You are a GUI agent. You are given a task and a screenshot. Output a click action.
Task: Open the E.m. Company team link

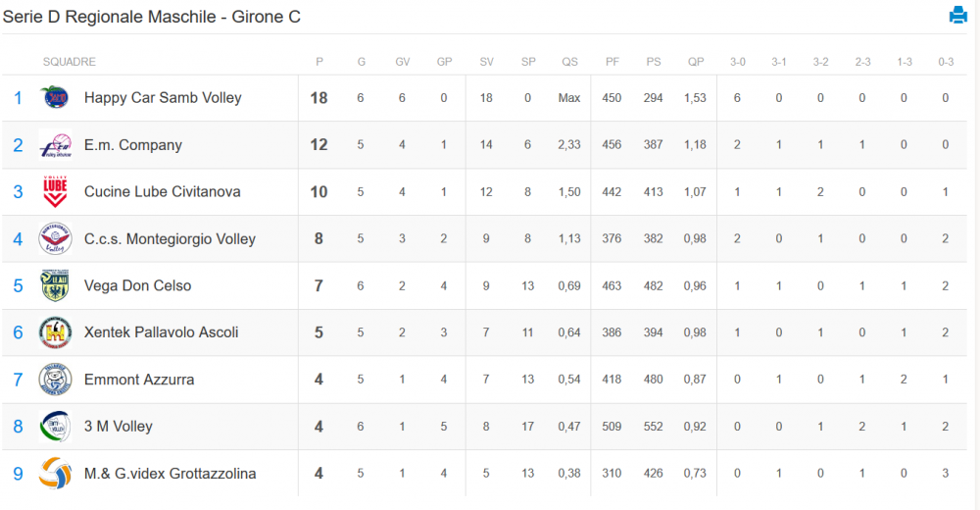pyautogui.click(x=133, y=144)
